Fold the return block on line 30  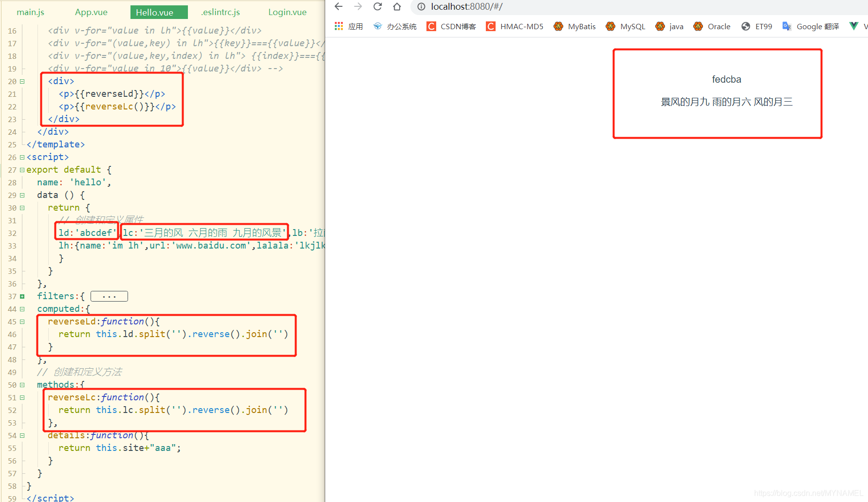coord(22,208)
